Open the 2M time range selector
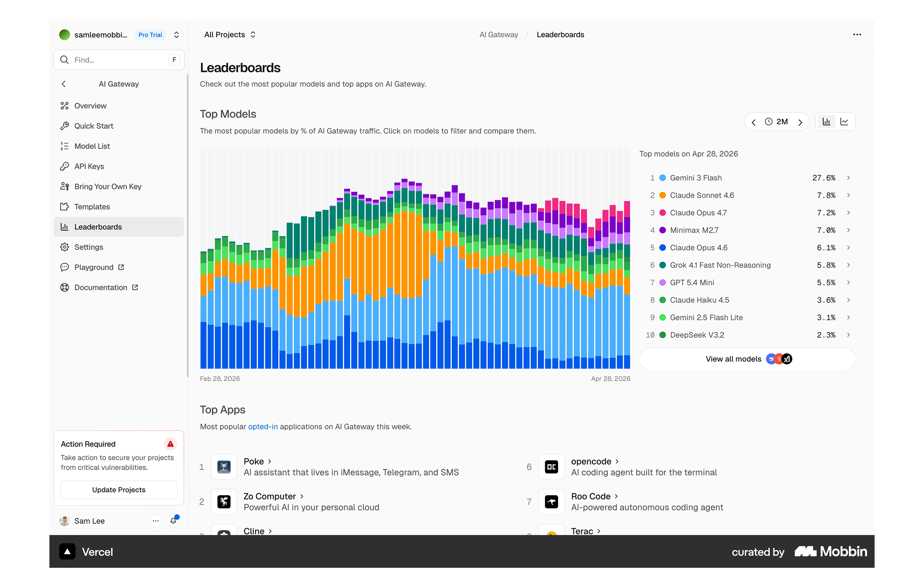The height and width of the screenshot is (588, 924). [777, 122]
